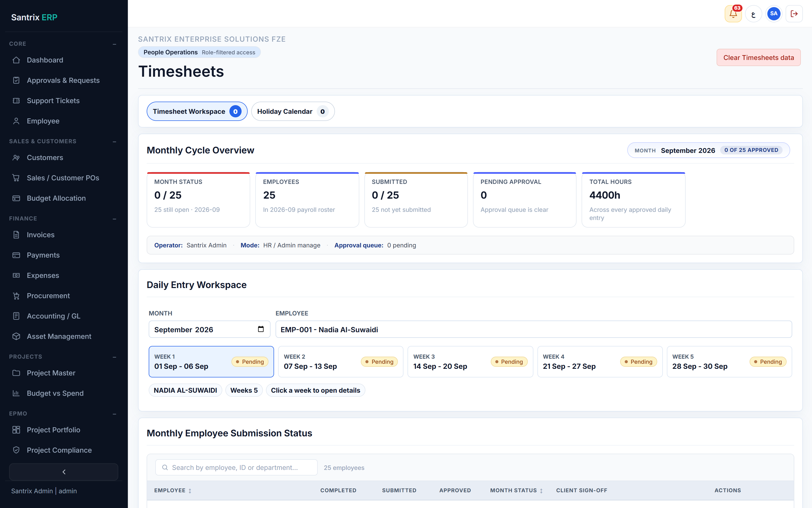Switch to the Holiday Calendar tab
The width and height of the screenshot is (812, 508).
tap(293, 112)
